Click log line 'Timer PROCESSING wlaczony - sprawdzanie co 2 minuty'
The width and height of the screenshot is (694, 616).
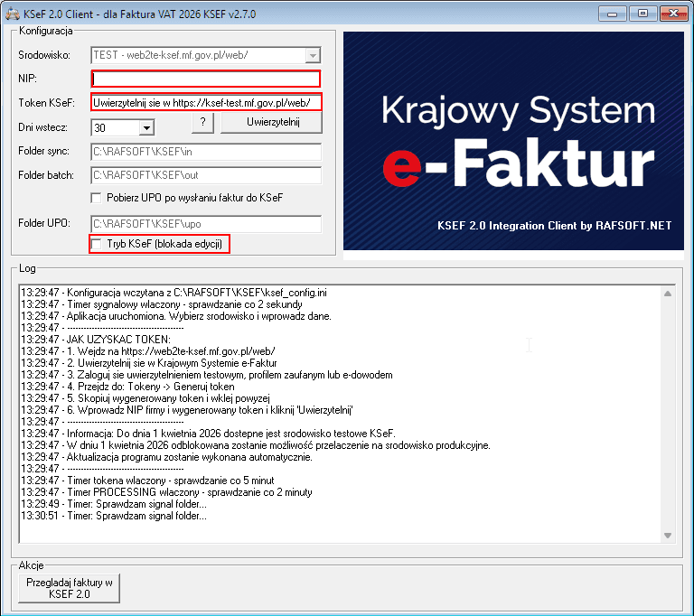point(166,492)
